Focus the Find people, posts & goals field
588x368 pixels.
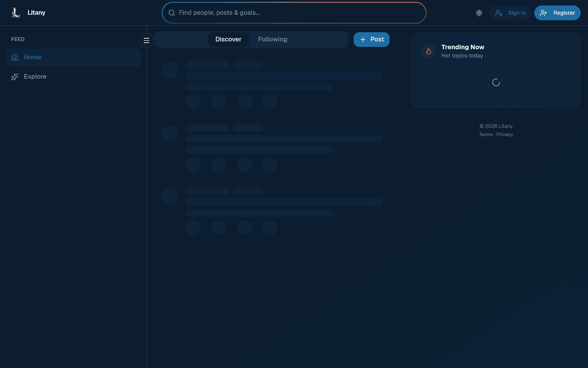coord(294,13)
